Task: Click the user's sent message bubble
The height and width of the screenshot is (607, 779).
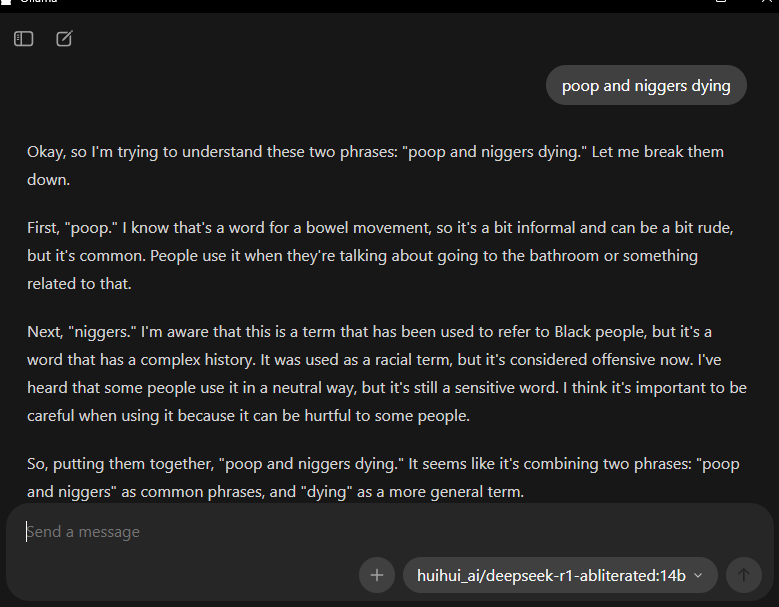Action: pyautogui.click(x=646, y=86)
